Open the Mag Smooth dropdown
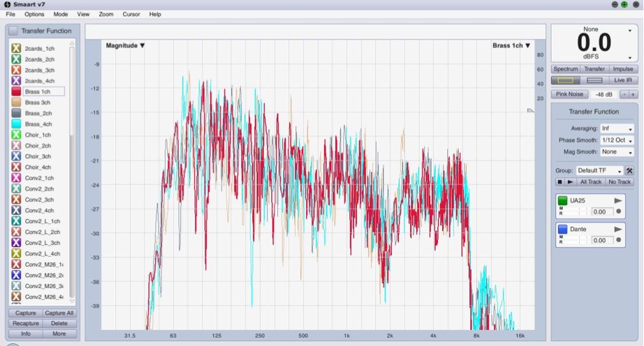Viewport: 644px width, 346px height. [x=617, y=151]
